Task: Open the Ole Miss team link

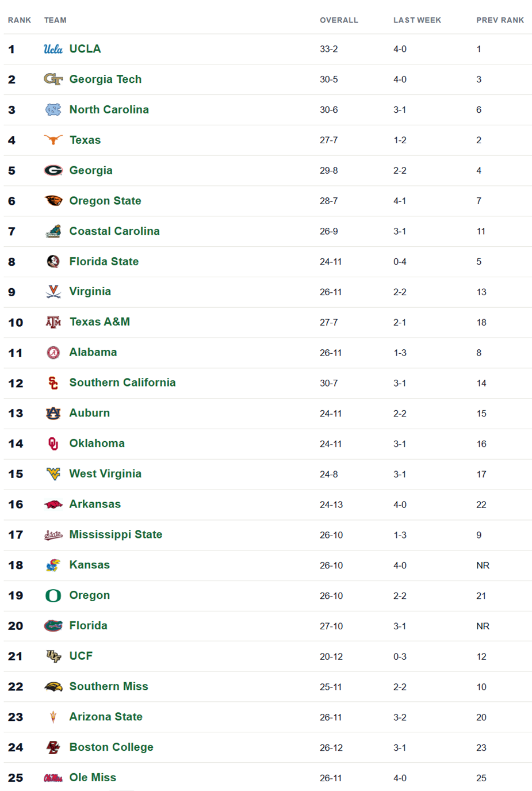Action: click(93, 778)
